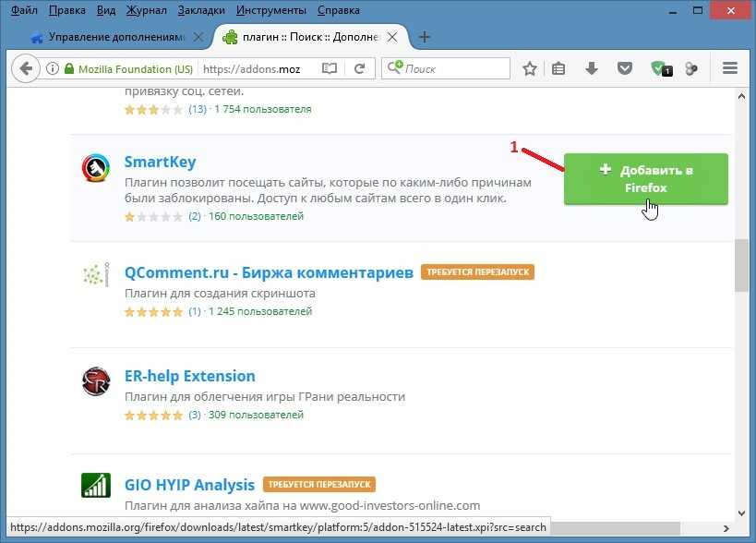Click the 1 245 пользователей text
This screenshot has width=756, height=543.
pyautogui.click(x=260, y=311)
